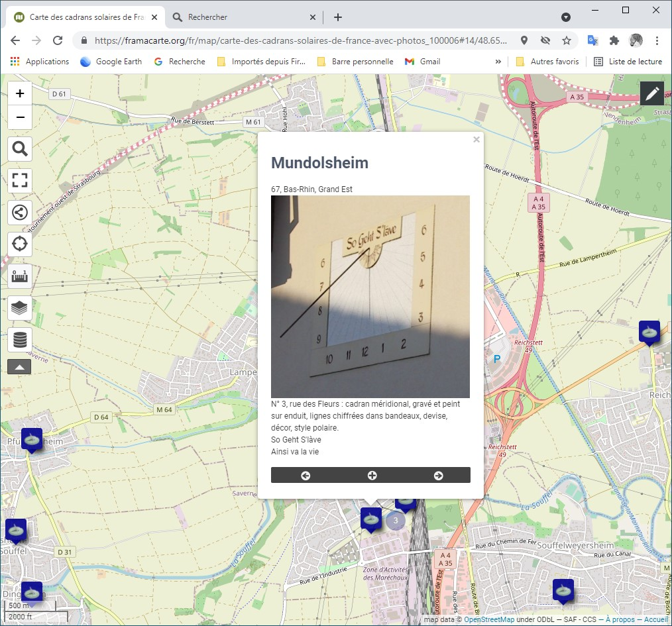The width and height of the screenshot is (672, 626).
Task: Open the Gmail bookmark
Action: point(423,62)
